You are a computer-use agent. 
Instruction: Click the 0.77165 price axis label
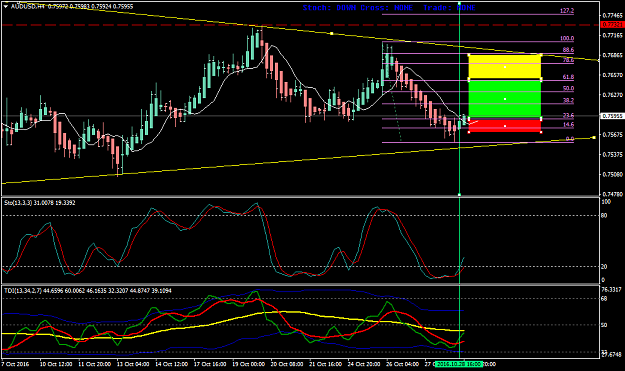(612, 35)
